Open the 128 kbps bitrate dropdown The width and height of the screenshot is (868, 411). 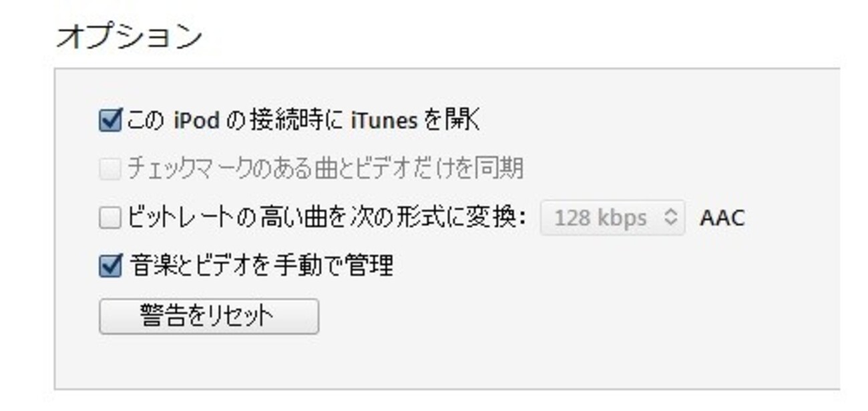[612, 218]
